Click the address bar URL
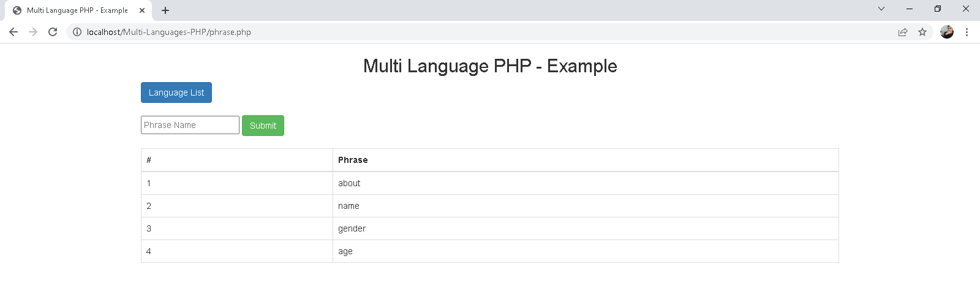Screen dimensions: 980x294 click(x=168, y=32)
